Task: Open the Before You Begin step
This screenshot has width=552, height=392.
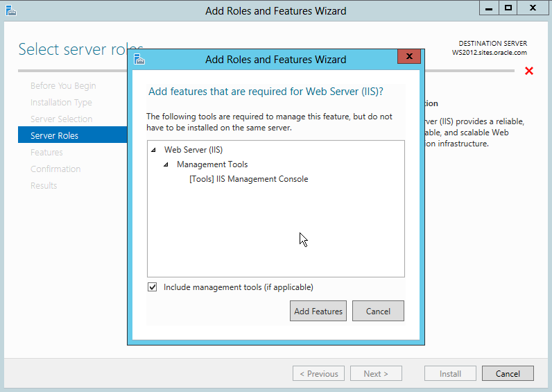Action: [63, 86]
